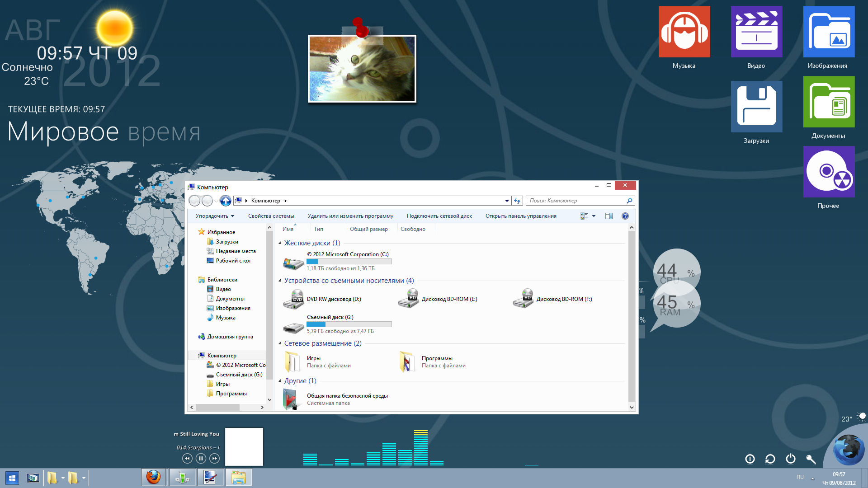Open the Загрузки desktop tile
The height and width of the screenshot is (488, 868).
(x=756, y=107)
